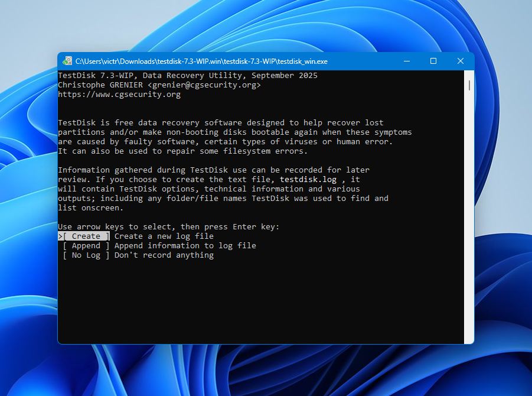Close the TestDisk console window

coord(461,61)
